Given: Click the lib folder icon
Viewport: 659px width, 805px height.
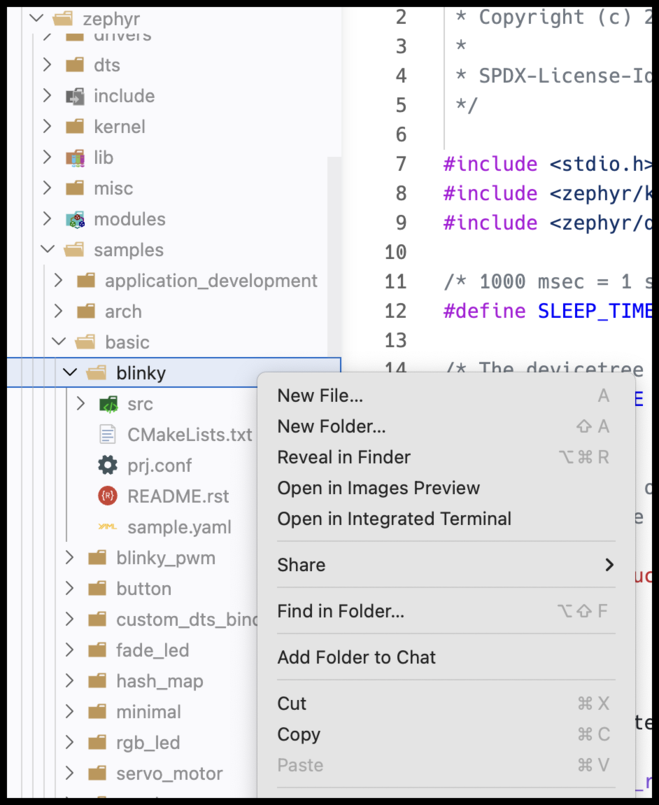Looking at the screenshot, I should (x=75, y=158).
